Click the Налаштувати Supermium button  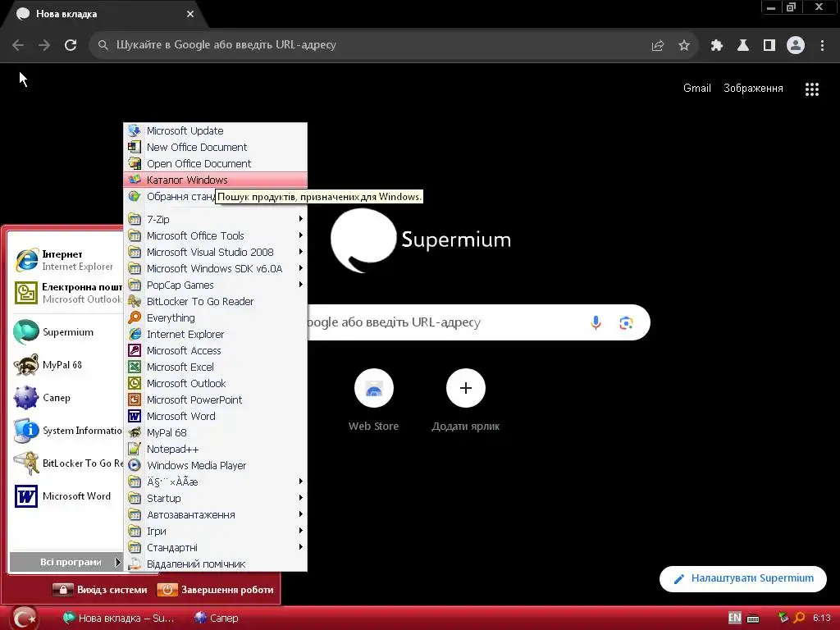click(x=743, y=578)
